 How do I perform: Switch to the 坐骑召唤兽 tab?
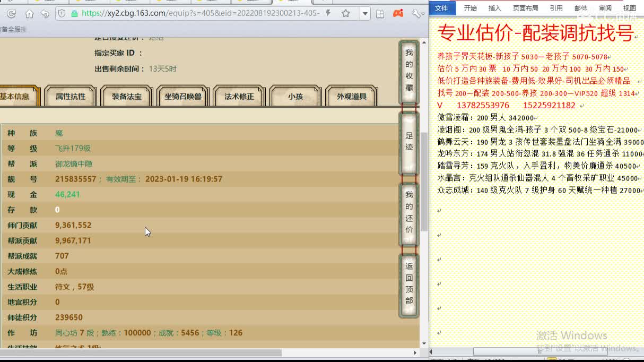coord(183,97)
